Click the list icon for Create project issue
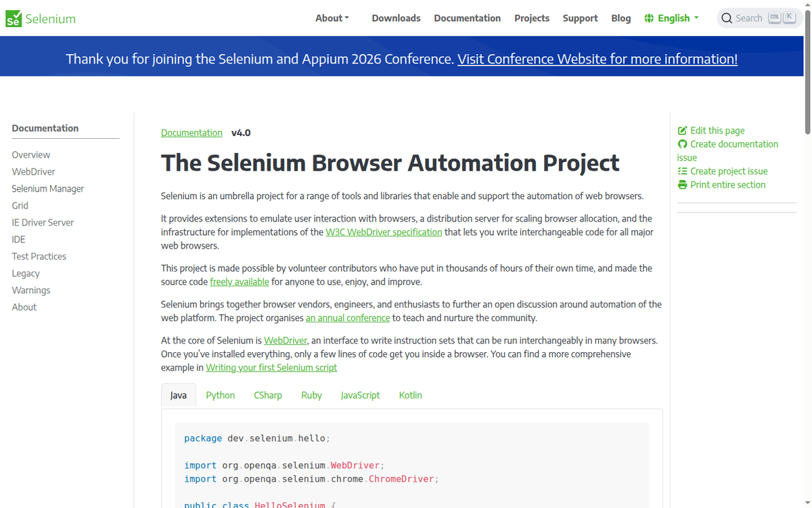Screen dimensions: 812x508 tap(682, 171)
